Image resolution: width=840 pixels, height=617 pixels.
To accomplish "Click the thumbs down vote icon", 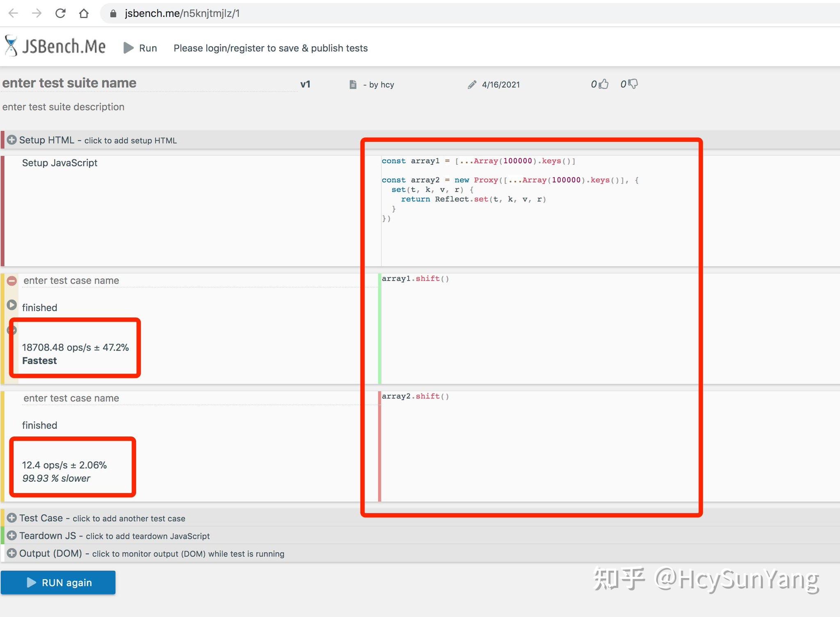I will pos(633,84).
